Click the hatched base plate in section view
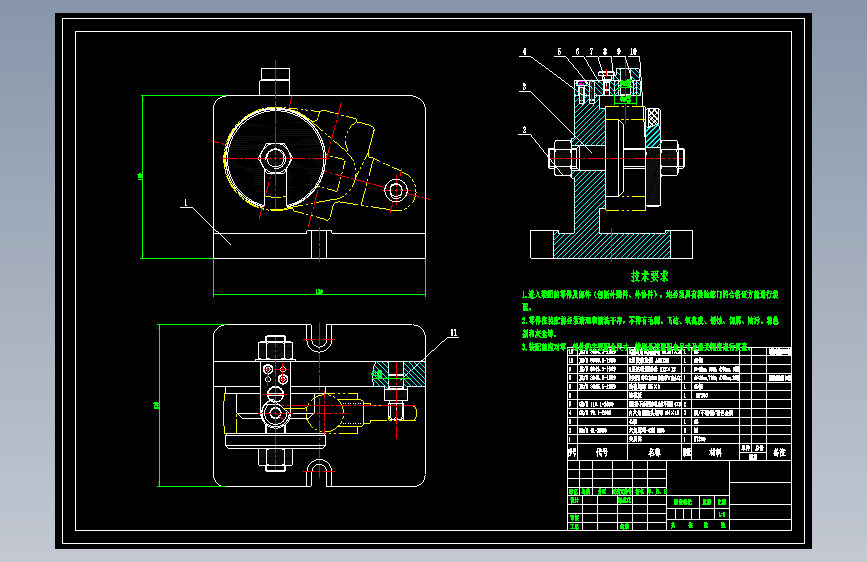 click(612, 245)
